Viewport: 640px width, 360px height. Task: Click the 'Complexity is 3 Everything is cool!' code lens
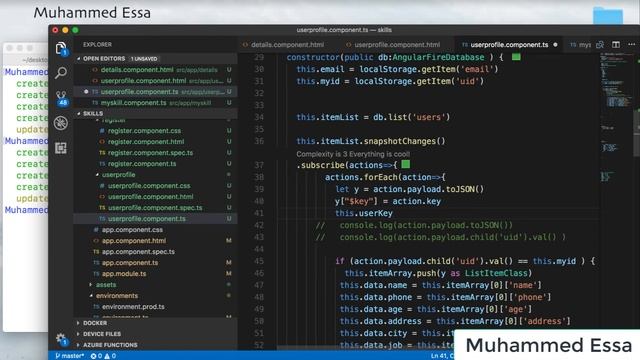pyautogui.click(x=353, y=154)
